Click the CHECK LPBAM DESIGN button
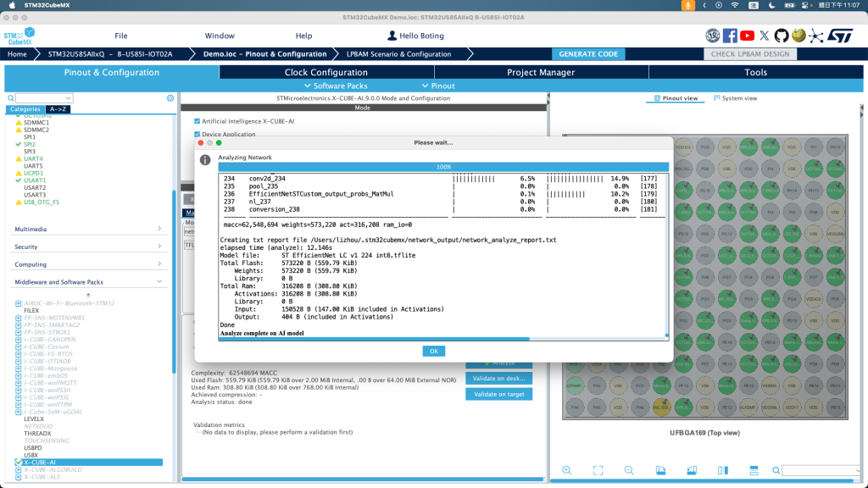The image size is (868, 488). tap(749, 54)
